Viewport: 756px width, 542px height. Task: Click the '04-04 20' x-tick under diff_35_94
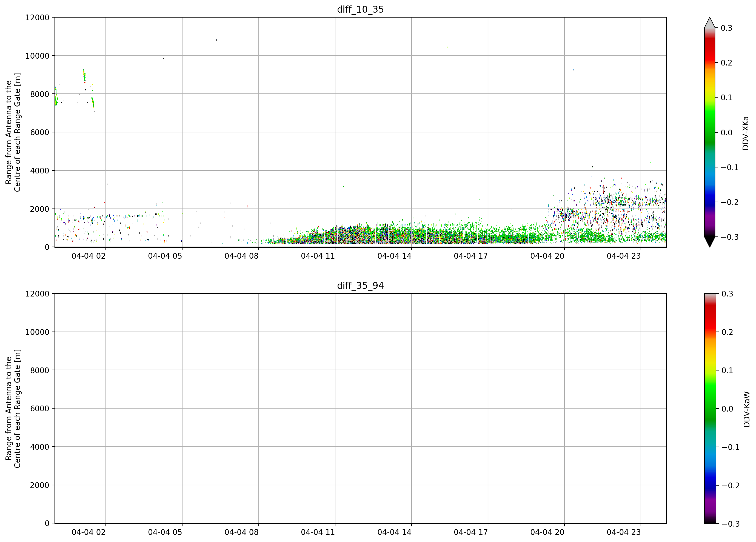547,532
